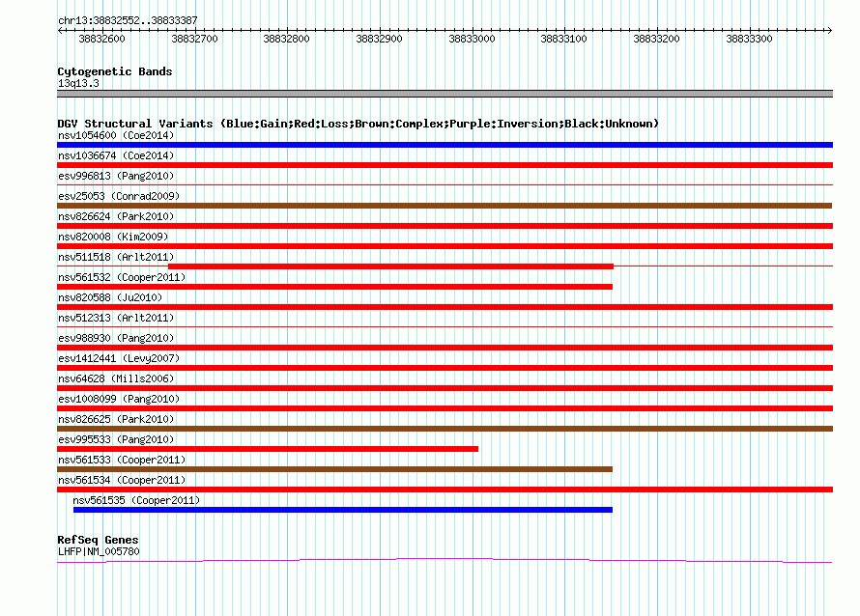This screenshot has height=616, width=860.
Task: Click ruler position 38833300
Action: click(x=749, y=39)
